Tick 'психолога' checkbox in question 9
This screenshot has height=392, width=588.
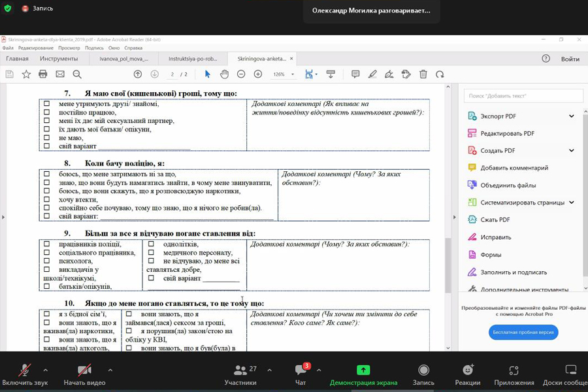tap(46, 261)
